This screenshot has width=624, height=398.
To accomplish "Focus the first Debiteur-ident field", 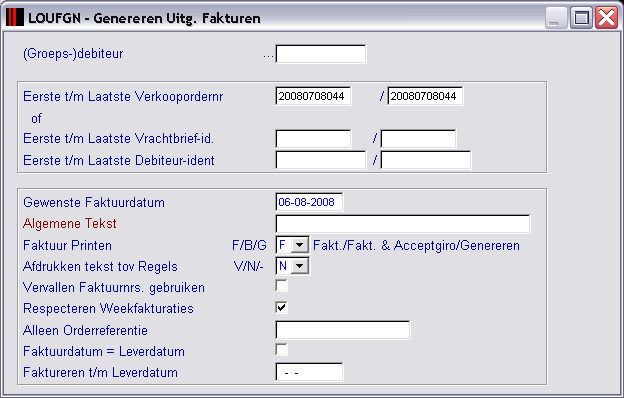I will (321, 160).
